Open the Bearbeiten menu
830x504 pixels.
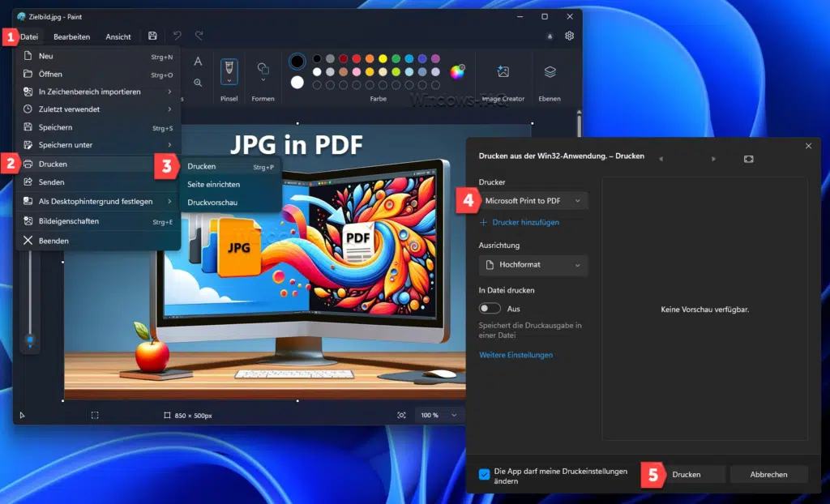[x=71, y=36]
